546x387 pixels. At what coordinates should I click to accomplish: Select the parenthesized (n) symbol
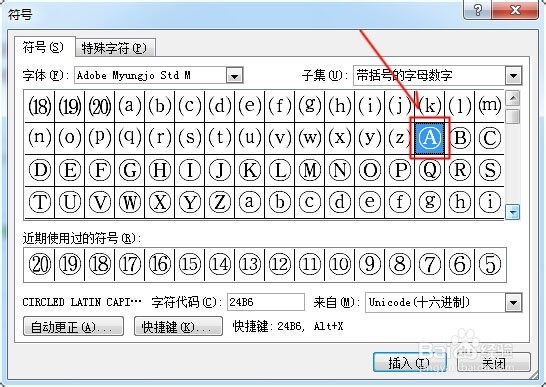40,138
